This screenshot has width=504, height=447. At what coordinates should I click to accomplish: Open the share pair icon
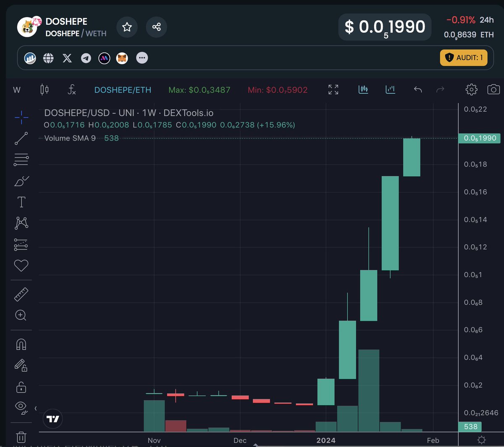click(x=157, y=27)
